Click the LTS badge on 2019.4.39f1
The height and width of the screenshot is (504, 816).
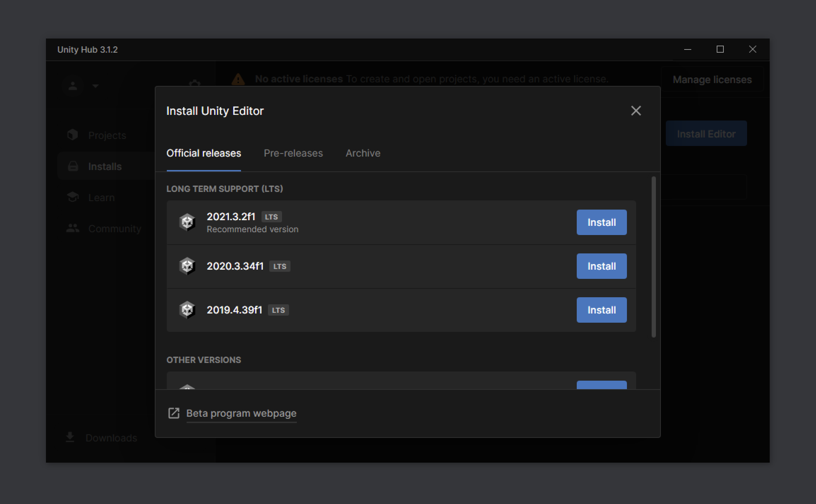click(278, 309)
